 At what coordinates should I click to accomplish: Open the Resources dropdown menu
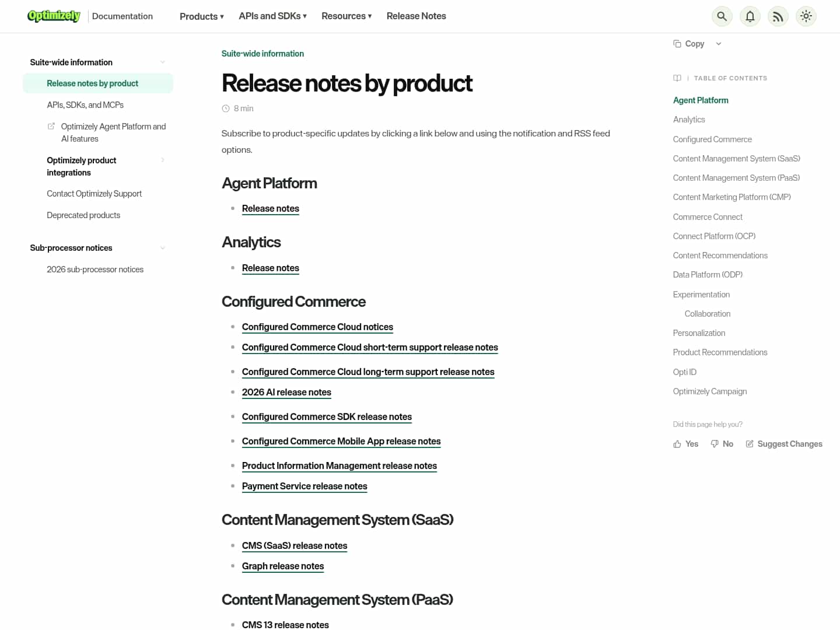[x=346, y=16]
